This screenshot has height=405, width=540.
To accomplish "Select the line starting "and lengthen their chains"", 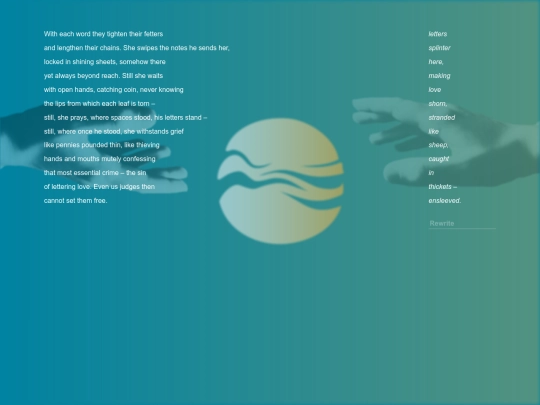I will 137,48.
